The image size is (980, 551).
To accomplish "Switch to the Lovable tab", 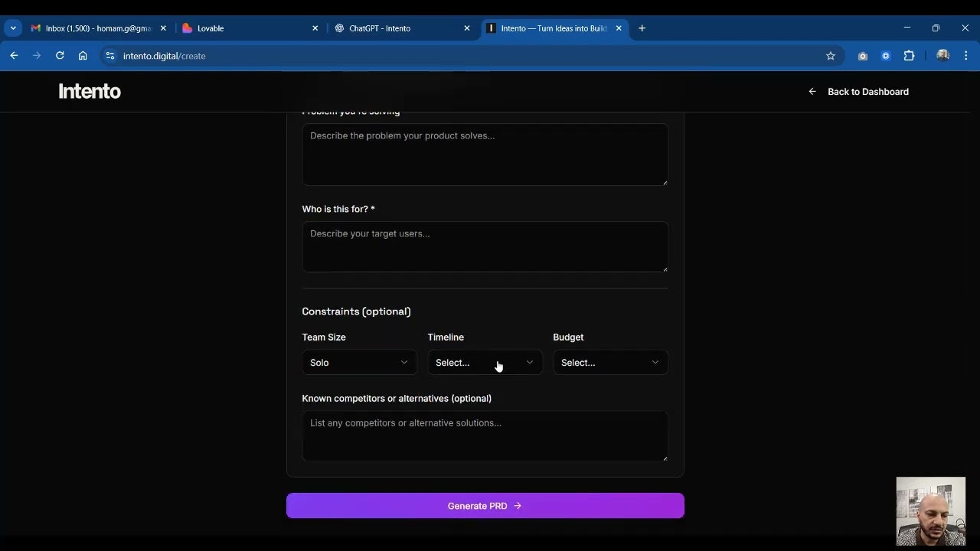I will (x=245, y=28).
